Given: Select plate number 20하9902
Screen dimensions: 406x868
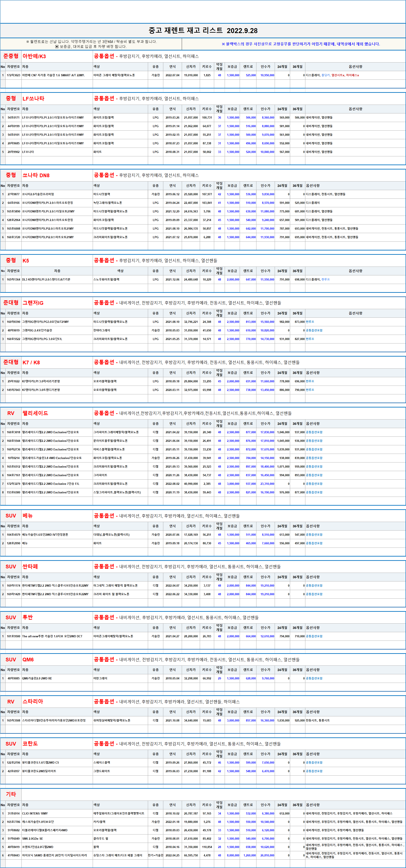Looking at the screenshot, I should tap(14, 152).
